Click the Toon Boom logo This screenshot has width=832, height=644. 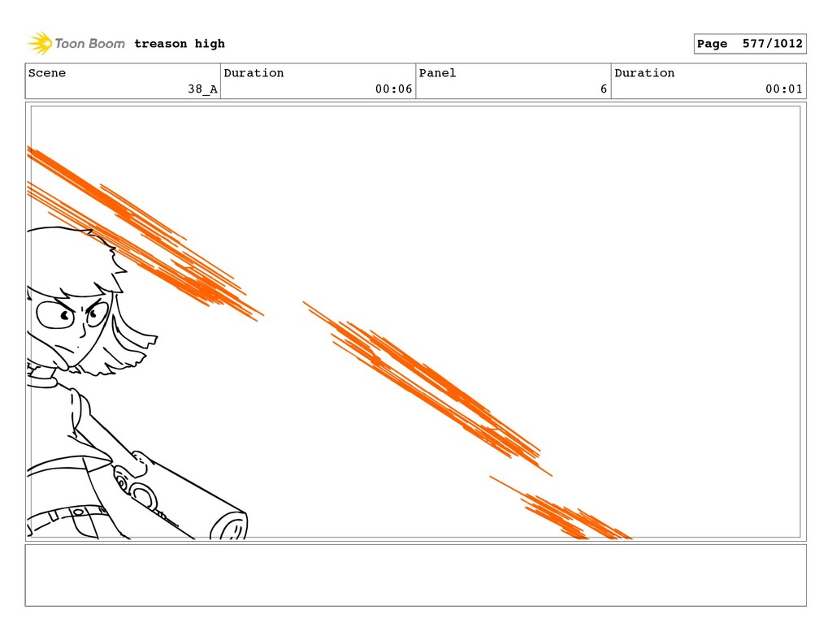(x=76, y=44)
